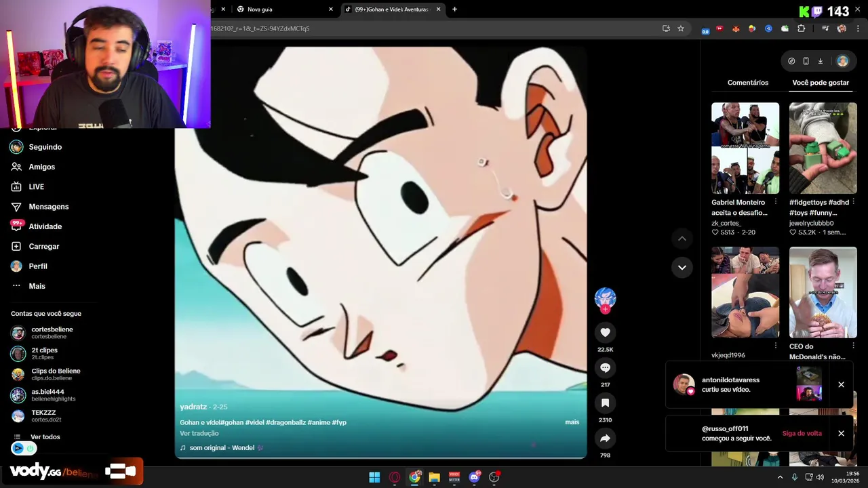Click Siga de volta to follow back
The image size is (868, 488).
pos(802,434)
